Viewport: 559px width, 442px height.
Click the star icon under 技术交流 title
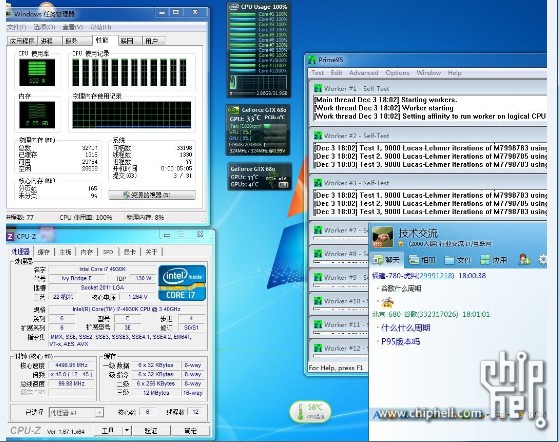point(401,244)
